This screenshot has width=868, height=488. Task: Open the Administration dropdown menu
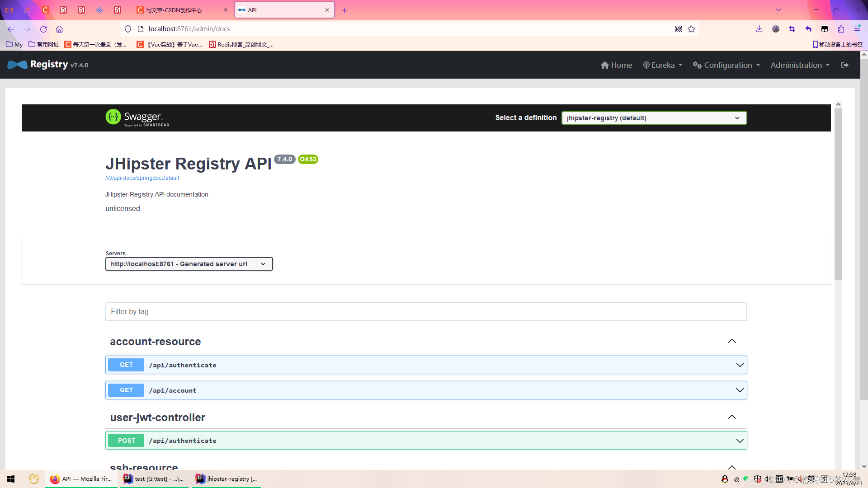point(800,65)
